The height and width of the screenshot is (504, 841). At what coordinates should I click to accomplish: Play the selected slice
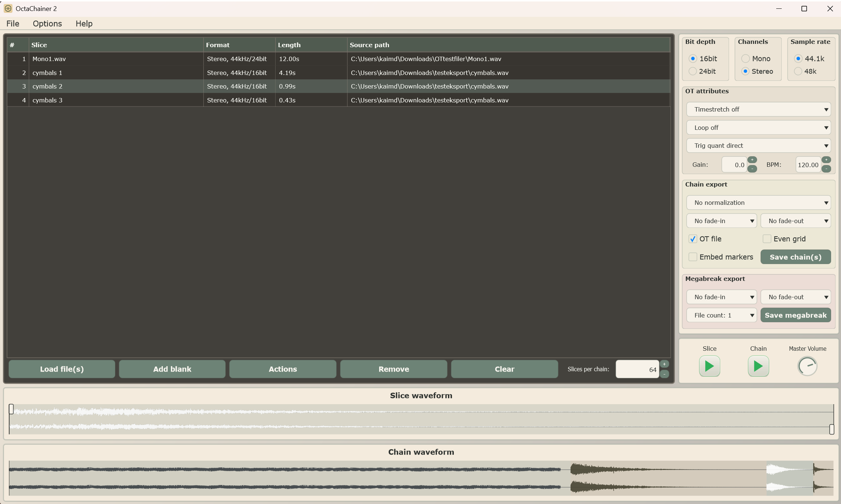(709, 366)
